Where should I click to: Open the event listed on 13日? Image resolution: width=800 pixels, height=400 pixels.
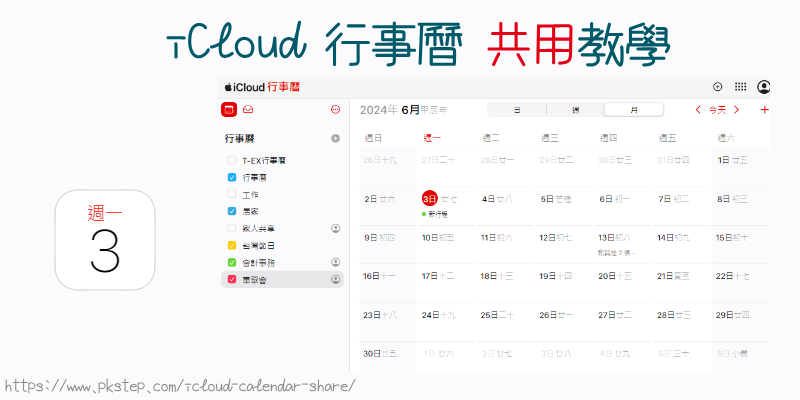tap(617, 253)
